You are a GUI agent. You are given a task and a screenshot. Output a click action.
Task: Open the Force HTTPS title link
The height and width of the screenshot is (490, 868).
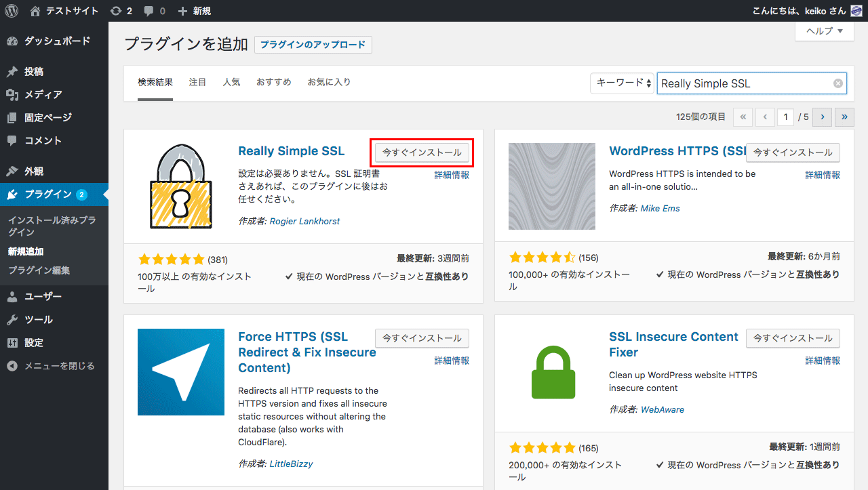coord(307,352)
